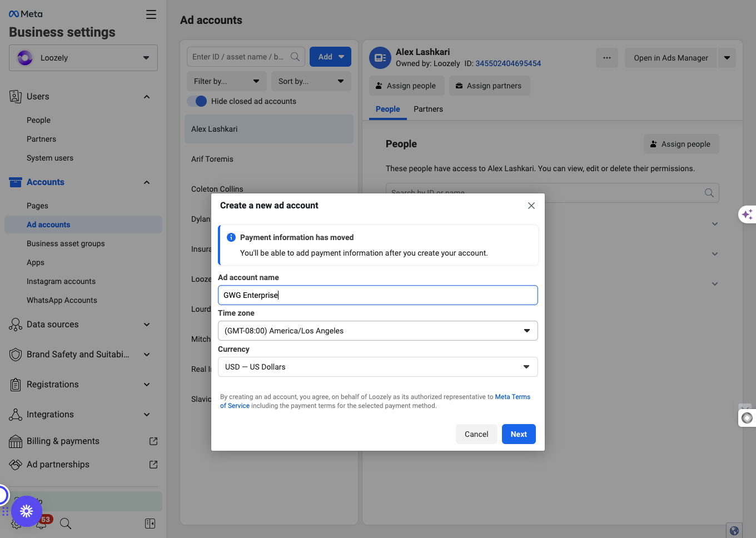756x538 pixels.
Task: Close the Create a new ad account dialog
Action: tap(531, 206)
